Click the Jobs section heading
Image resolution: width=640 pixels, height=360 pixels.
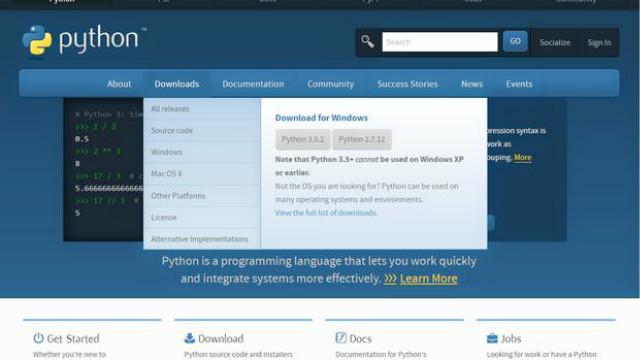511,339
